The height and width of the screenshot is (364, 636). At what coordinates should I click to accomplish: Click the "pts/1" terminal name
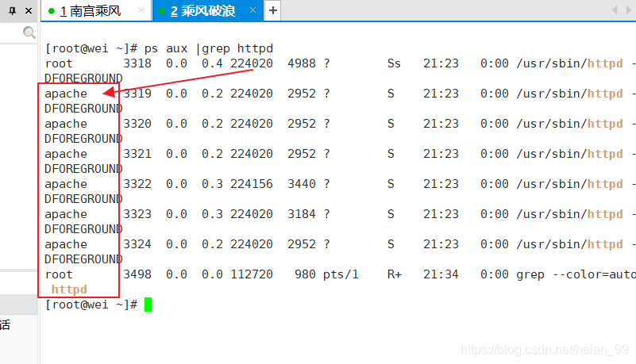coord(341,275)
